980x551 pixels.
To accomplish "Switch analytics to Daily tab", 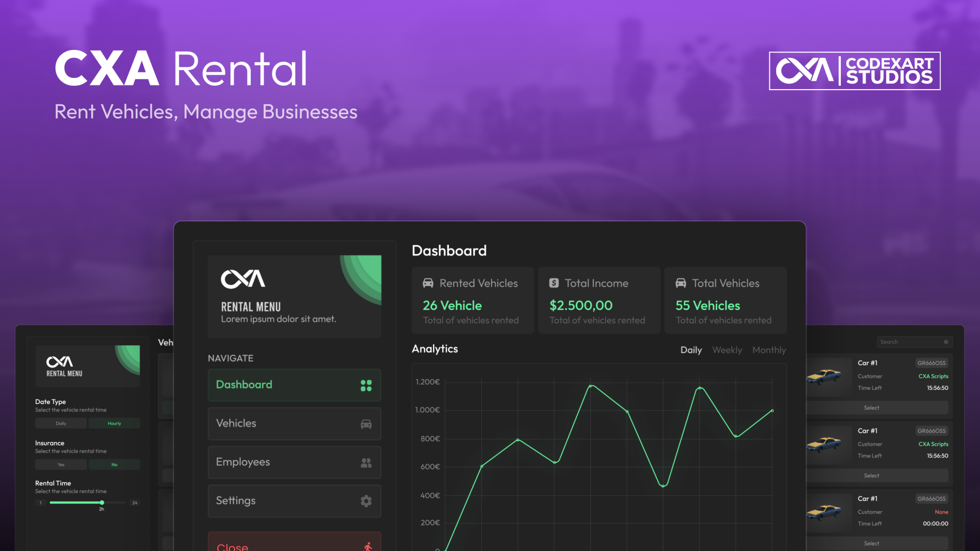I will (x=691, y=350).
